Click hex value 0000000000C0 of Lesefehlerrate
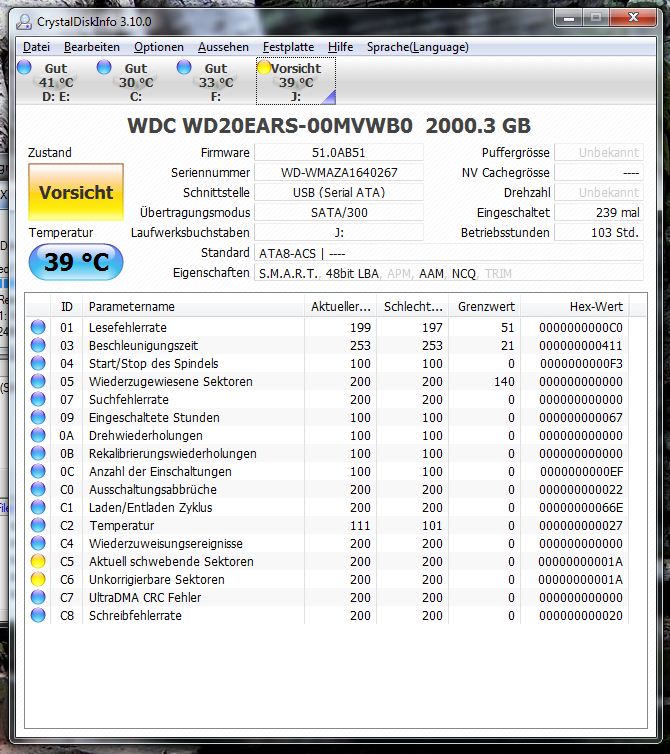The height and width of the screenshot is (754, 670). point(581,327)
